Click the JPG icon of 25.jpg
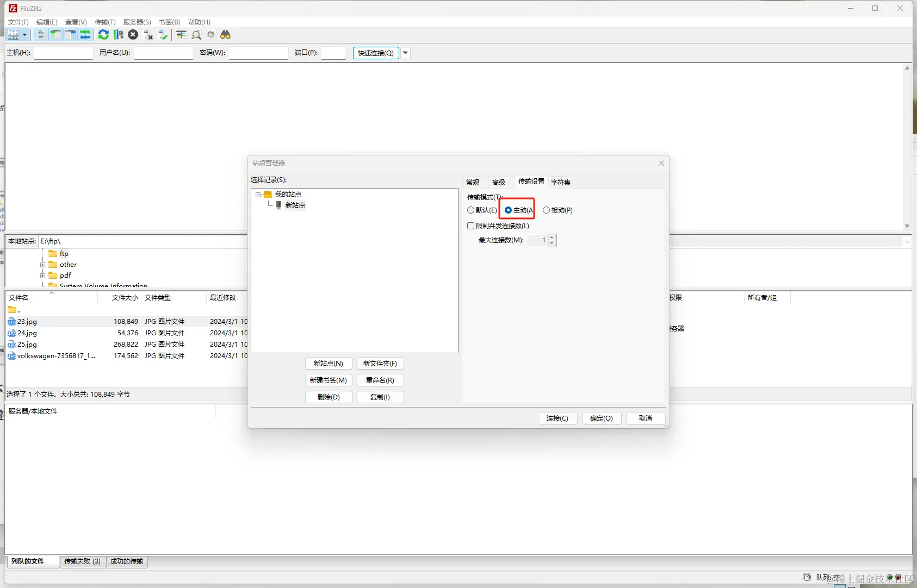This screenshot has height=588, width=917. tap(12, 345)
